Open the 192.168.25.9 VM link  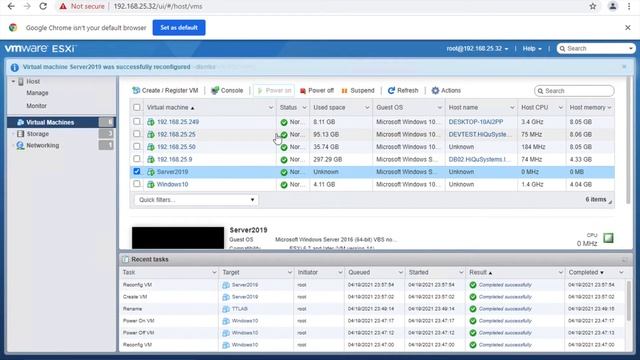click(x=175, y=160)
